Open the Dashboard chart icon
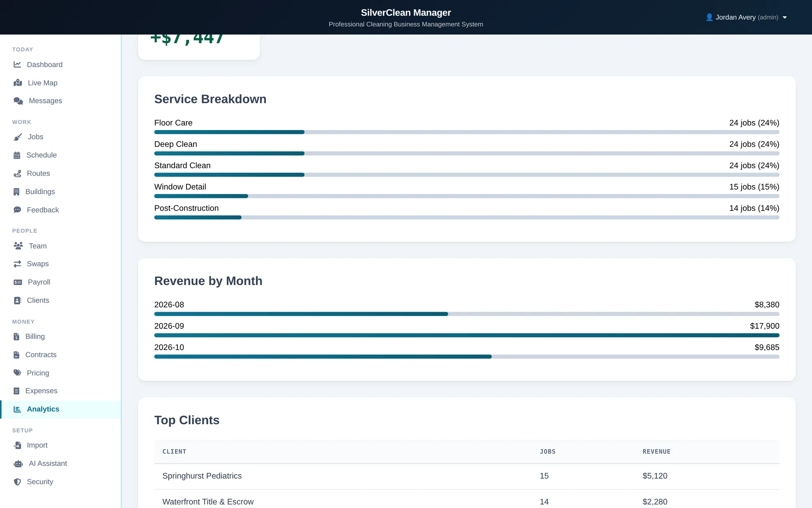812x508 pixels. point(17,65)
